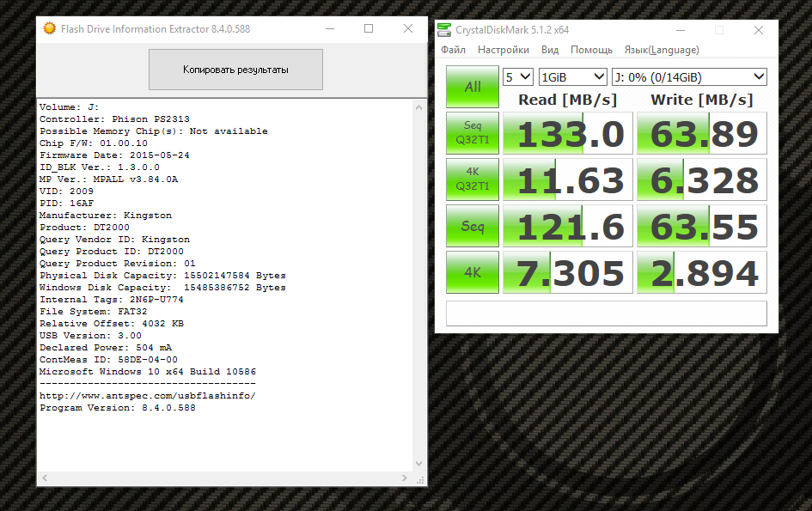Run the plain Seq benchmark

click(473, 226)
